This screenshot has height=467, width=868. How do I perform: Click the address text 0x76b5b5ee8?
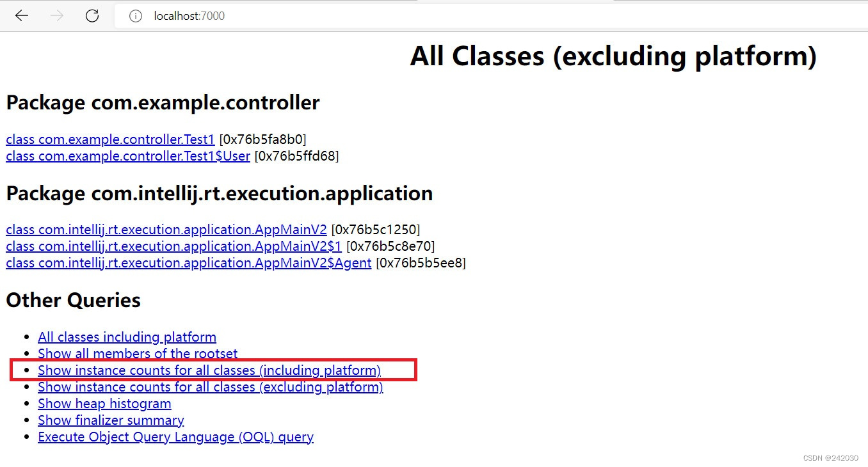pos(421,263)
